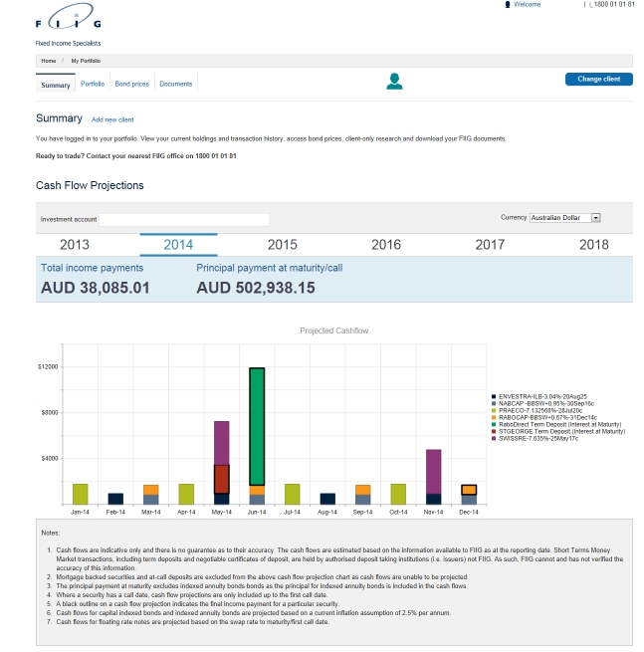Switch to the Portfolio tab
The width and height of the screenshot is (644, 652).
(x=93, y=85)
